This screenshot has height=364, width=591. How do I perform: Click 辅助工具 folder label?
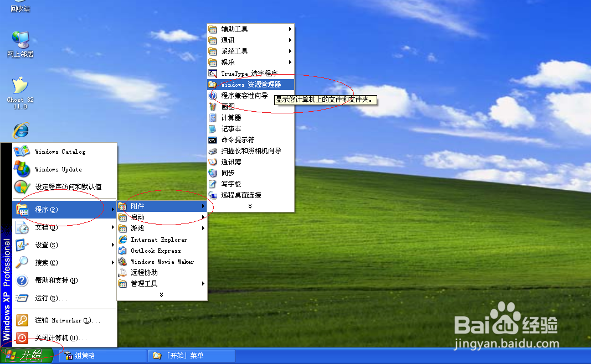[x=234, y=29]
